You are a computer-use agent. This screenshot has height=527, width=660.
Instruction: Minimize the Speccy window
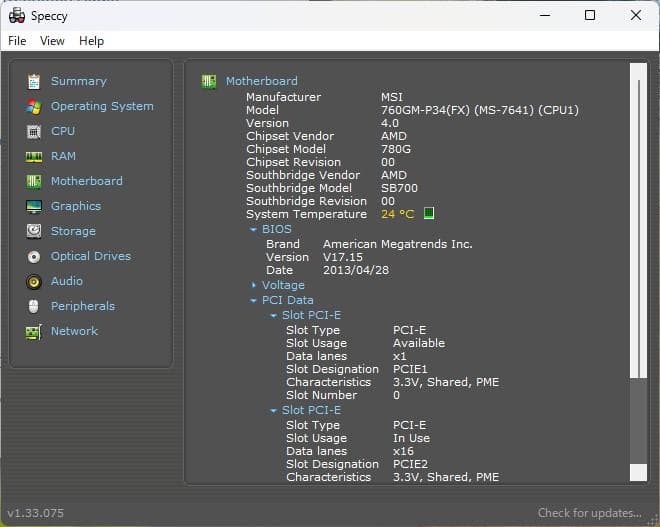pyautogui.click(x=545, y=16)
